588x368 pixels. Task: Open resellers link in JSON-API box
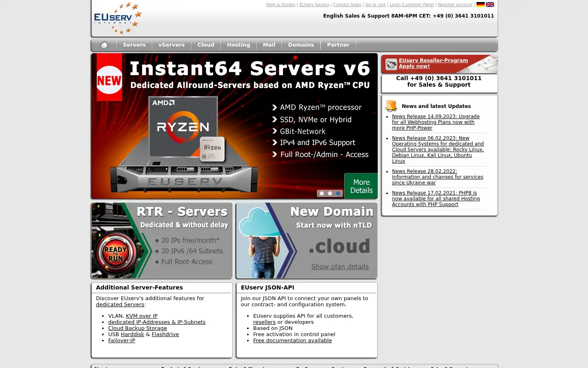point(264,322)
